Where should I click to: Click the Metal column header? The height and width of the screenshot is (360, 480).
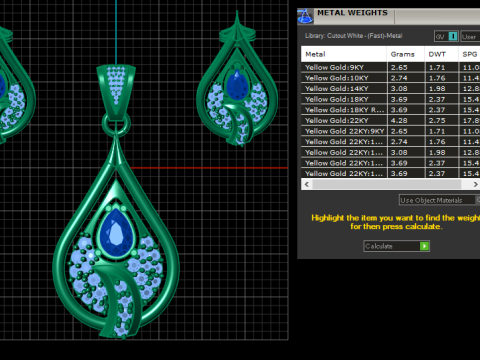tap(344, 54)
